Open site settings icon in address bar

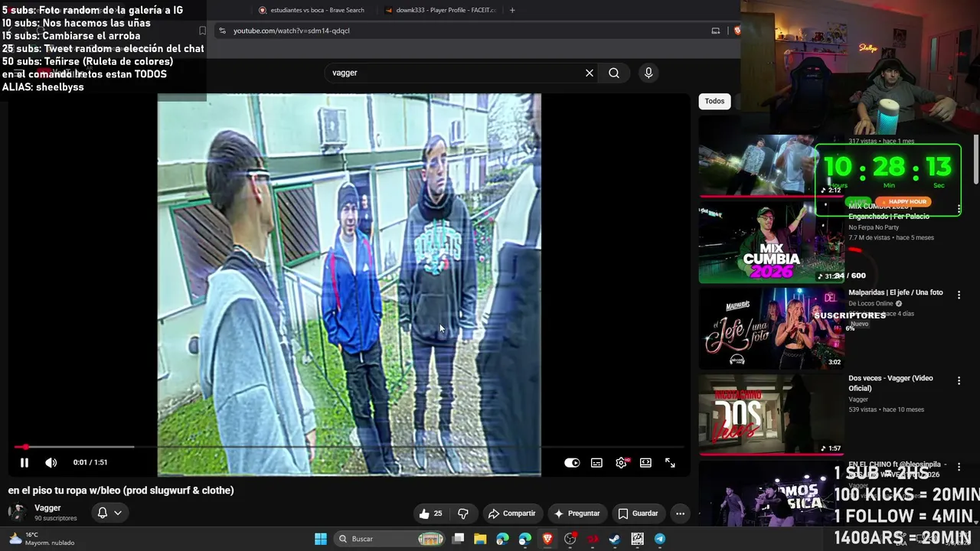[222, 31]
